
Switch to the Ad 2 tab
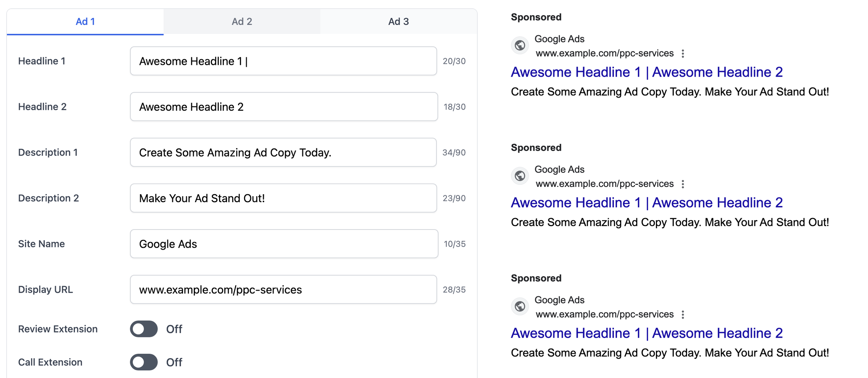(242, 22)
